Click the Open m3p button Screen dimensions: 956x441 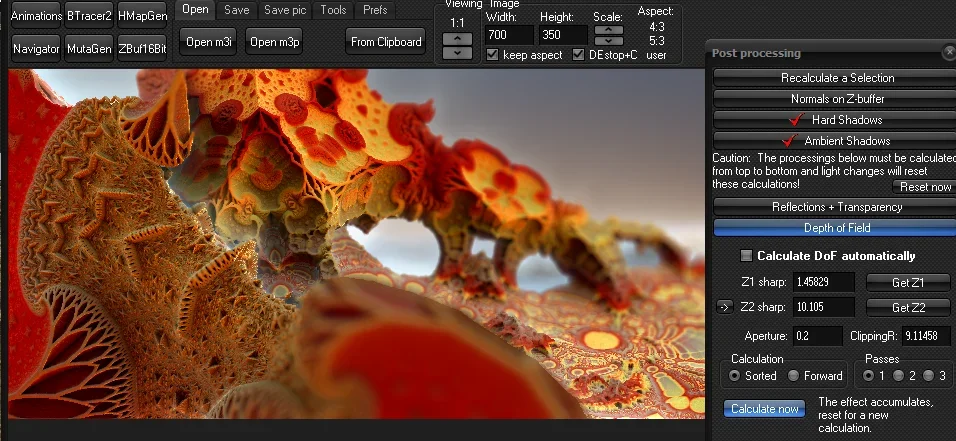pyautogui.click(x=276, y=42)
